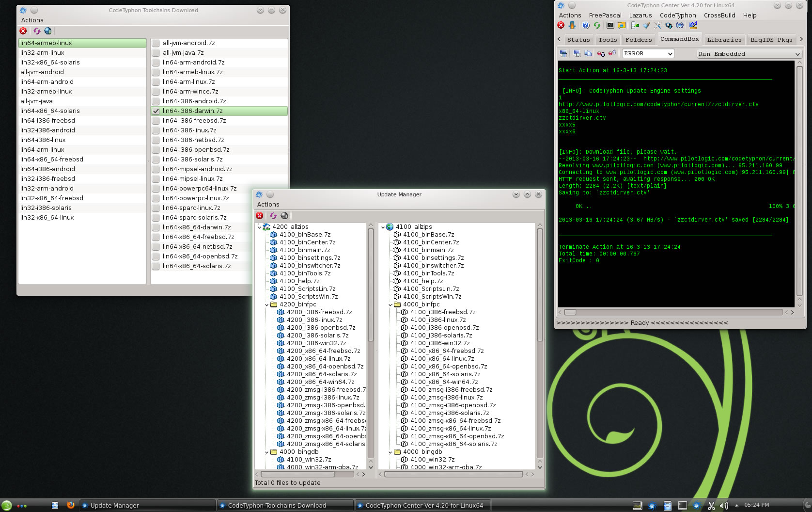Check the lin64-i386-freebsd.7z checkbox

click(x=156, y=121)
